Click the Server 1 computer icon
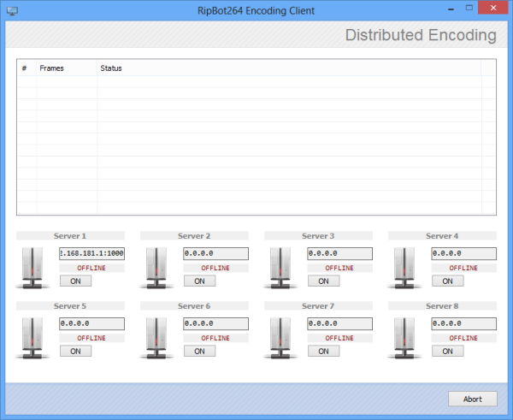Viewport: 513px width, 420px height. (32, 268)
